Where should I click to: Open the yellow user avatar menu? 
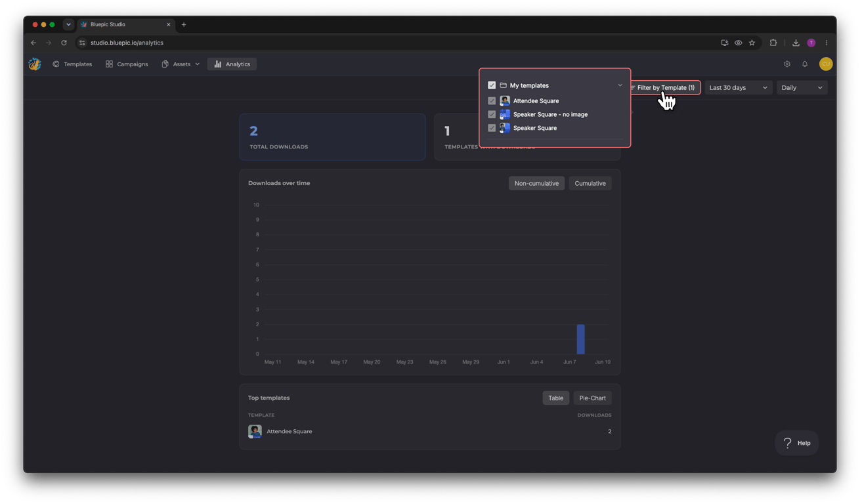click(826, 64)
